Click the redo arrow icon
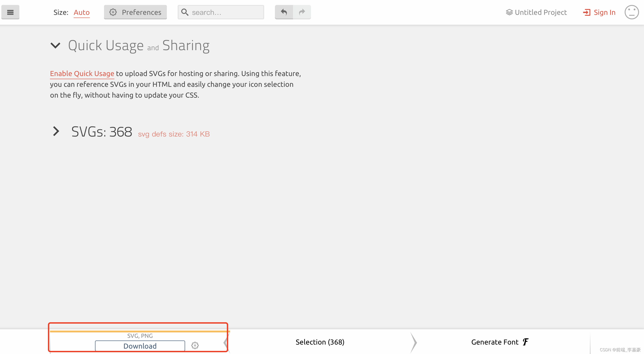Screen dimensions: 644x354 (302, 12)
